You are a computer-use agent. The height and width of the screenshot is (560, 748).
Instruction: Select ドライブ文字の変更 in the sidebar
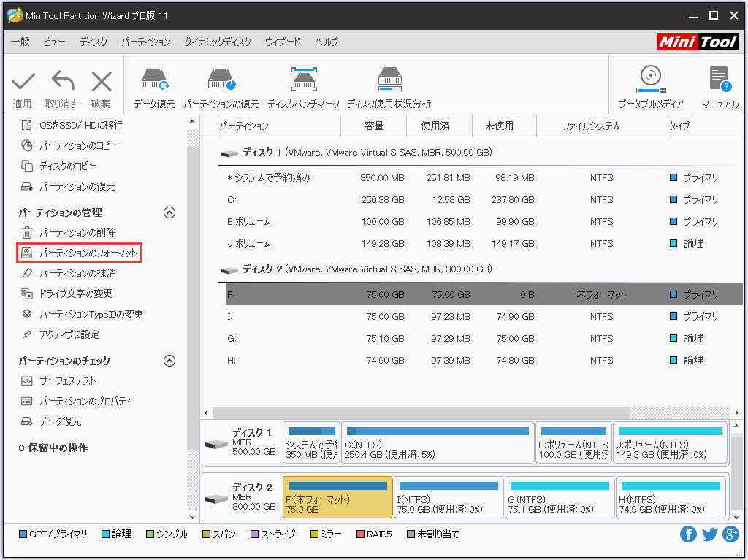tap(75, 294)
